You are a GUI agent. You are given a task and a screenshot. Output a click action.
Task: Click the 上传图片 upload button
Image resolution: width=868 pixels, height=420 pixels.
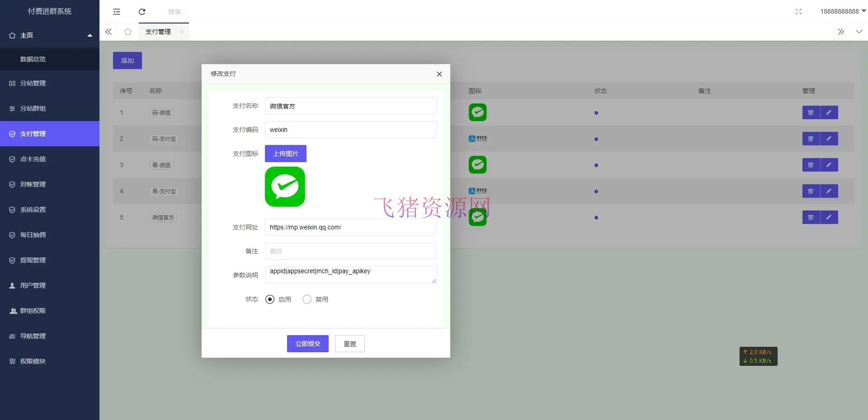[285, 154]
